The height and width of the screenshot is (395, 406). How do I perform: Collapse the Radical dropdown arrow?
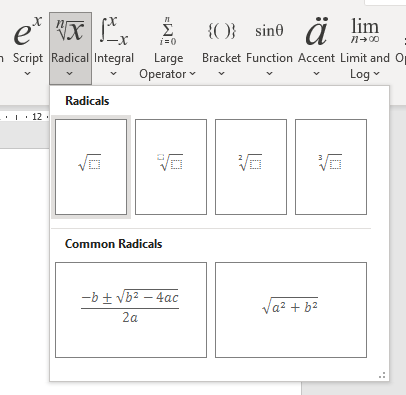(70, 73)
